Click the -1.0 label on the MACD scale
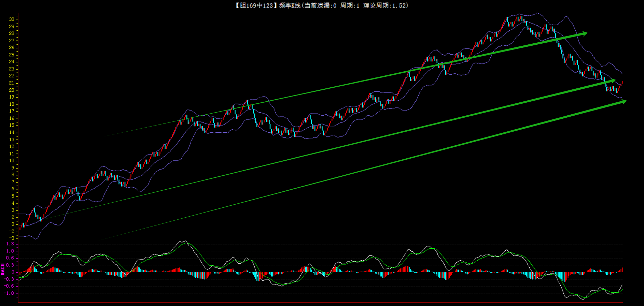Viewport: 644px width, 306px height. click(x=9, y=293)
